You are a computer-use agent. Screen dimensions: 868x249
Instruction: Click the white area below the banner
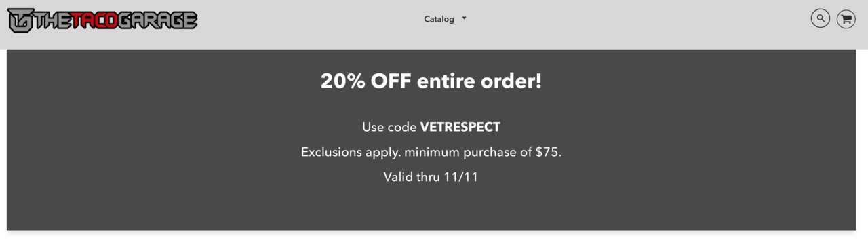(434, 241)
